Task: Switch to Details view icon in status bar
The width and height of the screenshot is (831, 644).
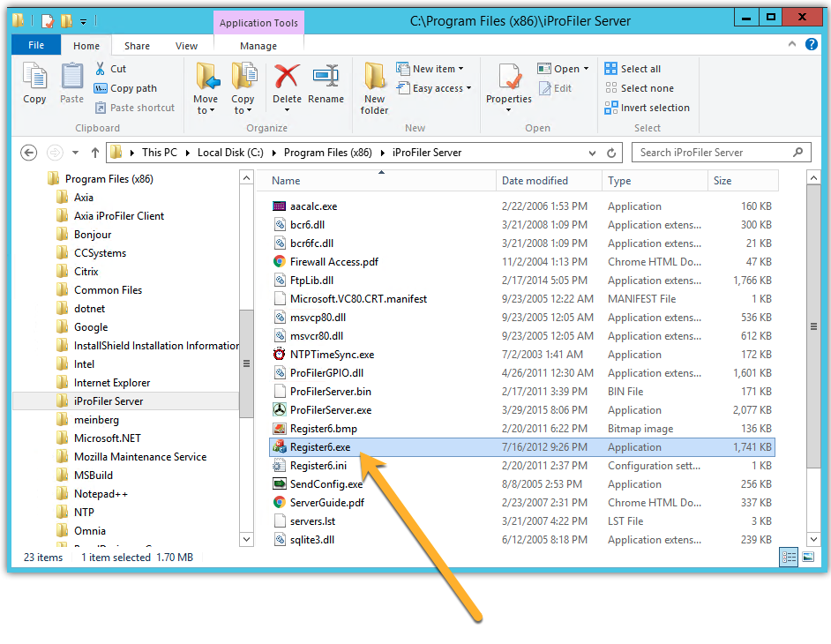Action: pyautogui.click(x=789, y=557)
